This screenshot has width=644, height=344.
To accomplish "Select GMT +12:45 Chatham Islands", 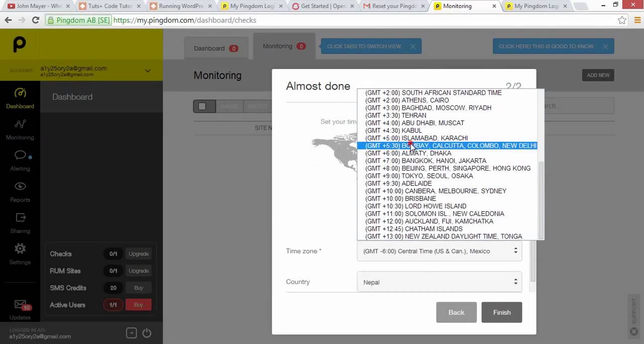I will coord(448,228).
